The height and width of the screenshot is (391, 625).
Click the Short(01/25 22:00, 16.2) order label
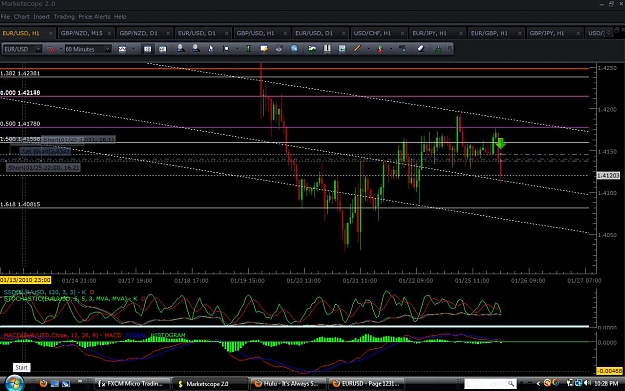(43, 167)
